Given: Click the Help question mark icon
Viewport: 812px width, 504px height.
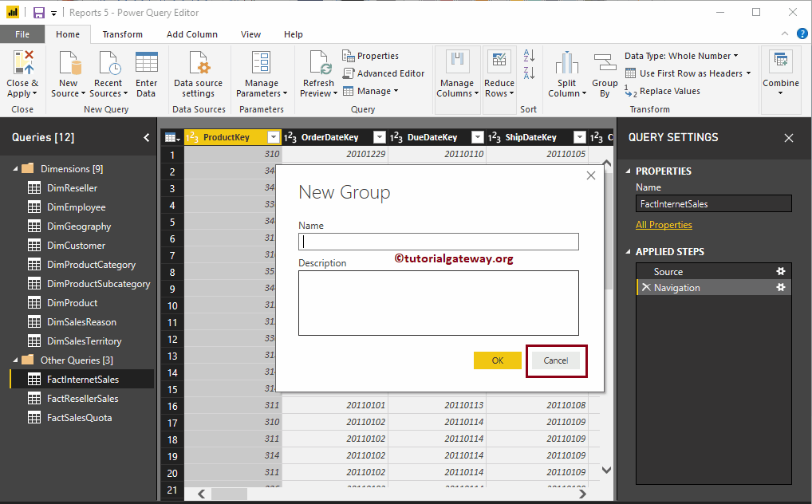Looking at the screenshot, I should click(802, 34).
